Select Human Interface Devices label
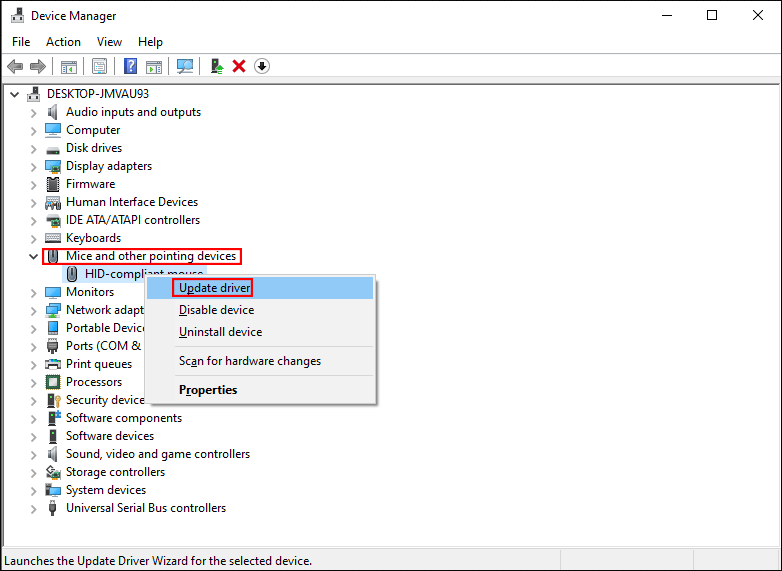 (132, 202)
